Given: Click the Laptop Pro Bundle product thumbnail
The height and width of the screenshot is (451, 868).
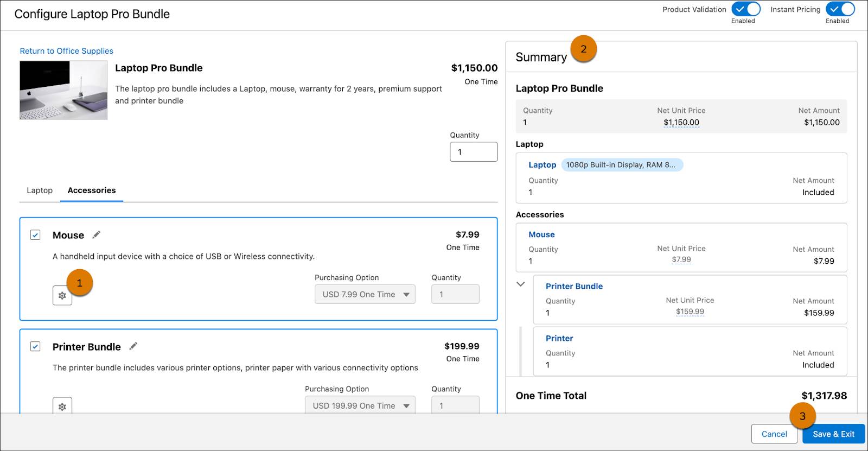Looking at the screenshot, I should [63, 90].
